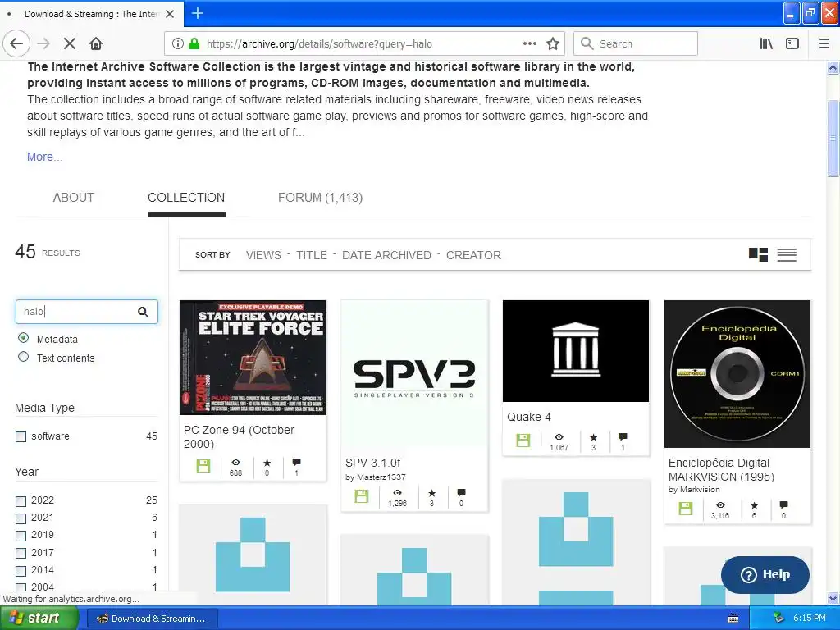Image resolution: width=840 pixels, height=630 pixels.
Task: Bookmark this page with the star icon
Action: [x=553, y=44]
